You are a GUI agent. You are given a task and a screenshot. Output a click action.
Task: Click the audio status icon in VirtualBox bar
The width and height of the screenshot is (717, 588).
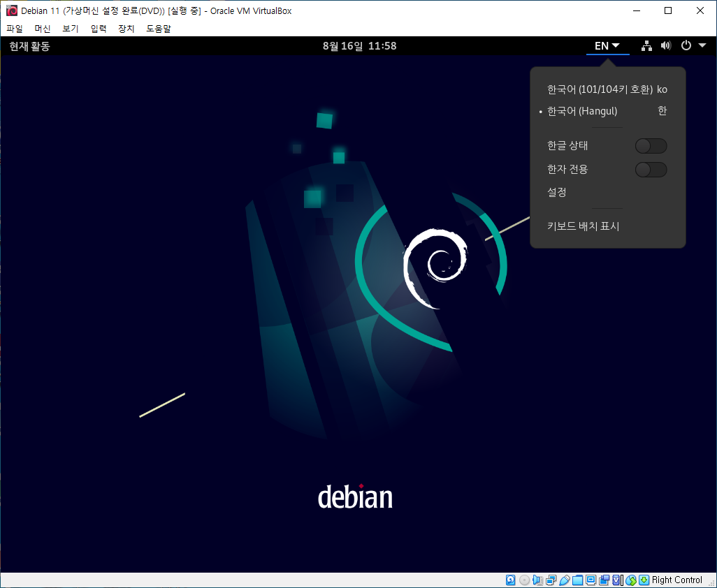538,580
